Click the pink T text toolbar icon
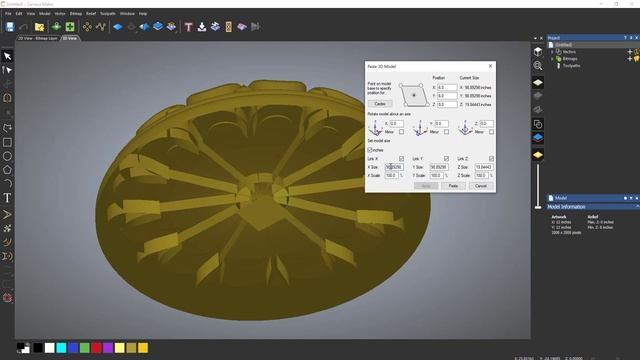The image size is (640, 360). (x=188, y=27)
